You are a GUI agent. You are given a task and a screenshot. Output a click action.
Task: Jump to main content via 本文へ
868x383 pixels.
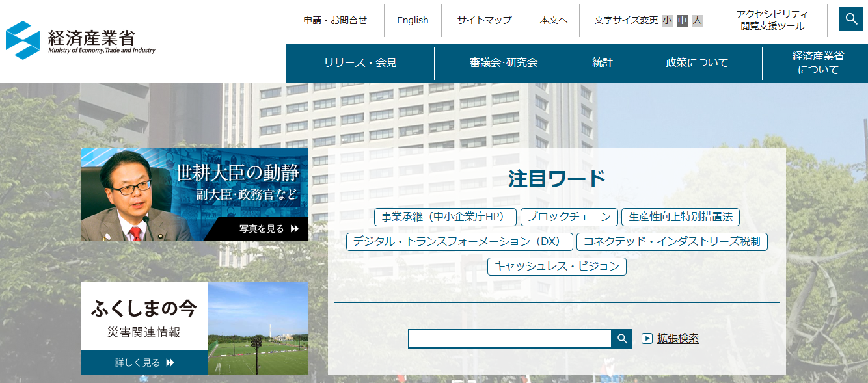[554, 20]
